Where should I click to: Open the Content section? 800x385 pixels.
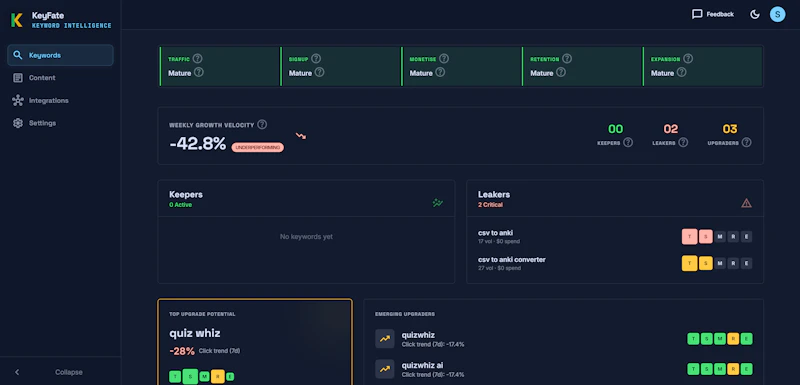[x=60, y=78]
